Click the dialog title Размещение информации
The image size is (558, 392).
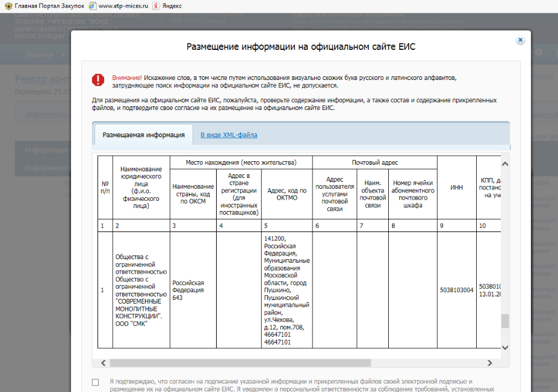(301, 46)
